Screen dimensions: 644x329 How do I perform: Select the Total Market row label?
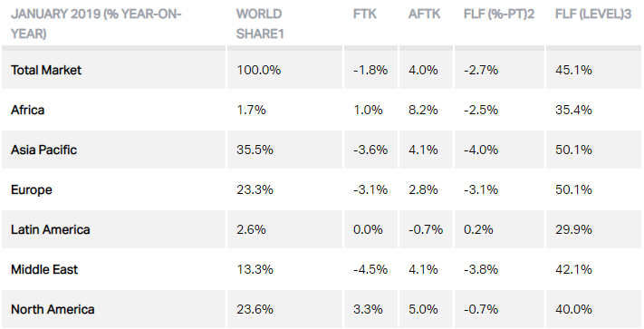46,70
